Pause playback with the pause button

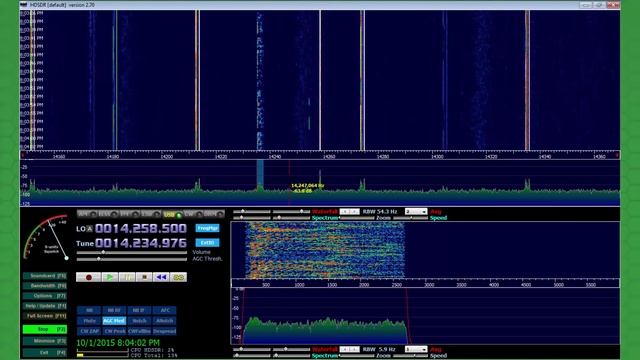(127, 277)
